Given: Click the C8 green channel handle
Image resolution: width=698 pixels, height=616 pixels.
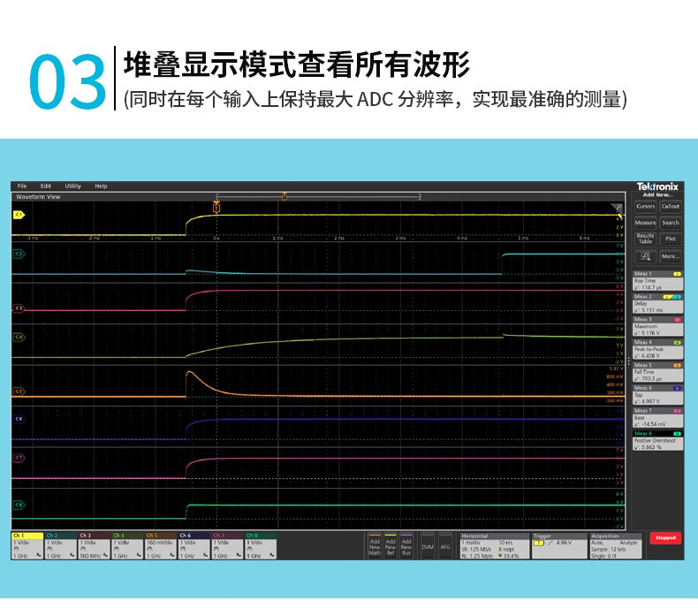Looking at the screenshot, I should 19,505.
